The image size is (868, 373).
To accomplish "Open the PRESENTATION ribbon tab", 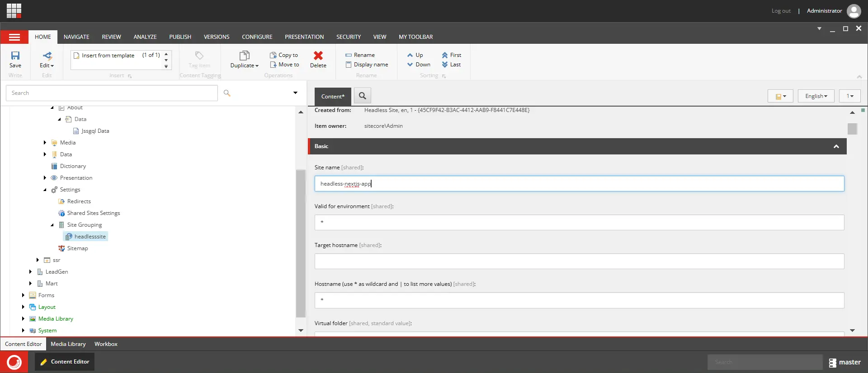I will tap(304, 37).
